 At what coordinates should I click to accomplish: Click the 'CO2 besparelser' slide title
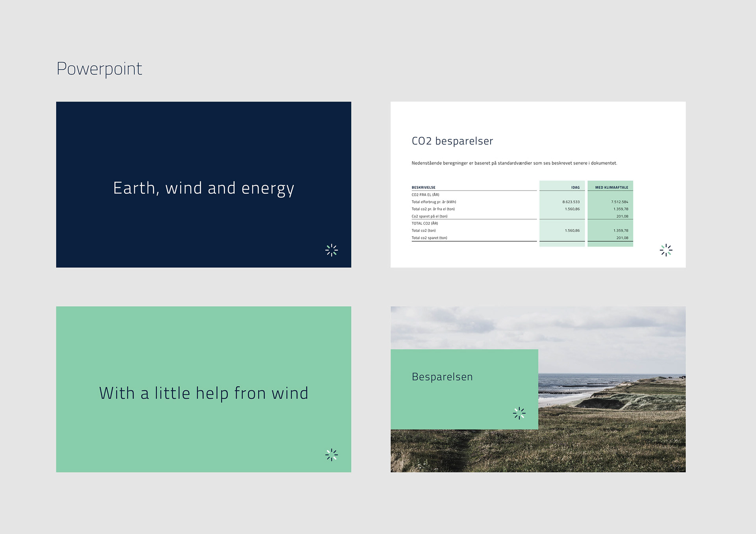[x=452, y=141]
